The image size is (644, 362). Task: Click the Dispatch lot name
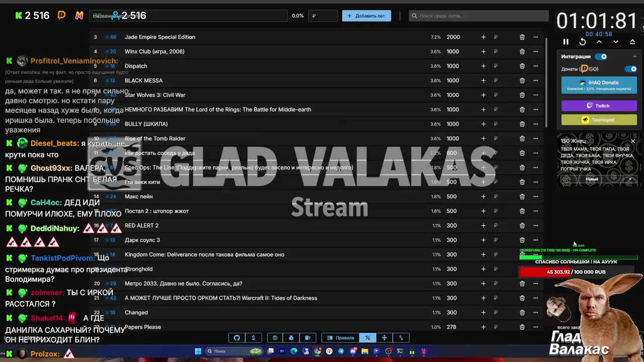click(136, 66)
